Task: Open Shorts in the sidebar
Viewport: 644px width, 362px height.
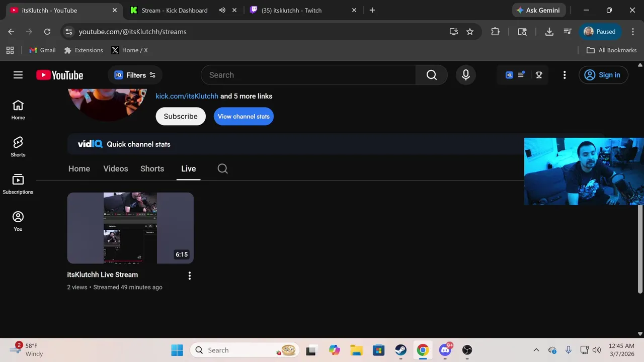Action: click(18, 147)
